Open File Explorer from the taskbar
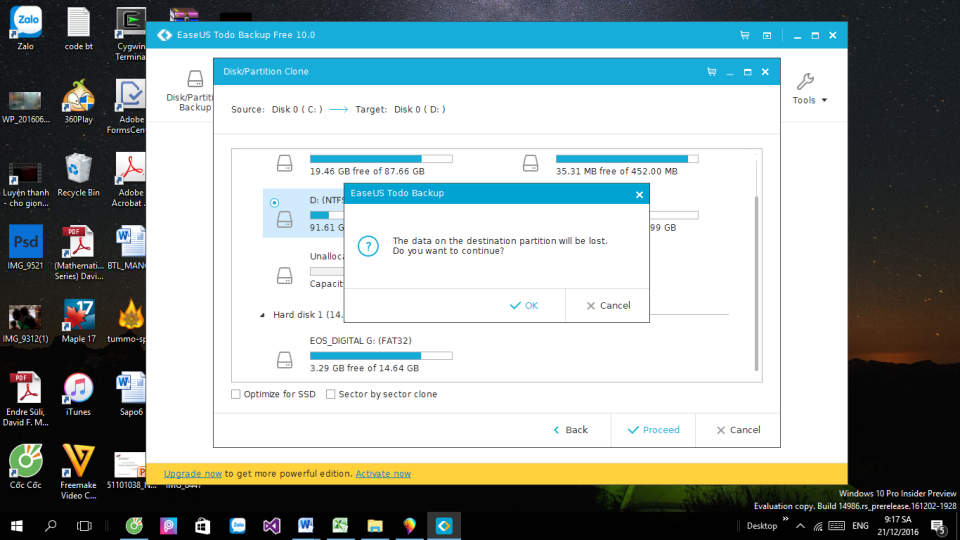 [x=375, y=526]
